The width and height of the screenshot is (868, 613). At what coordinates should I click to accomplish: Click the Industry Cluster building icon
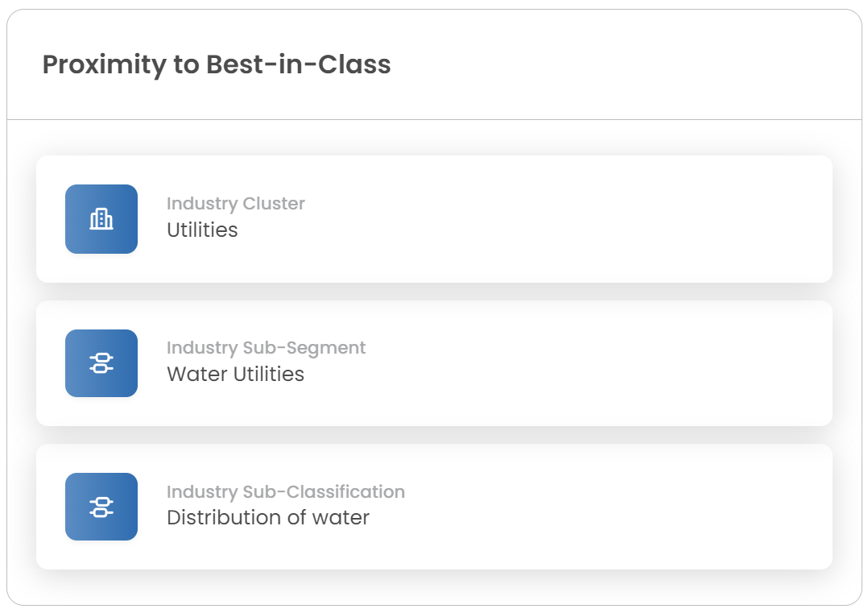point(101,219)
